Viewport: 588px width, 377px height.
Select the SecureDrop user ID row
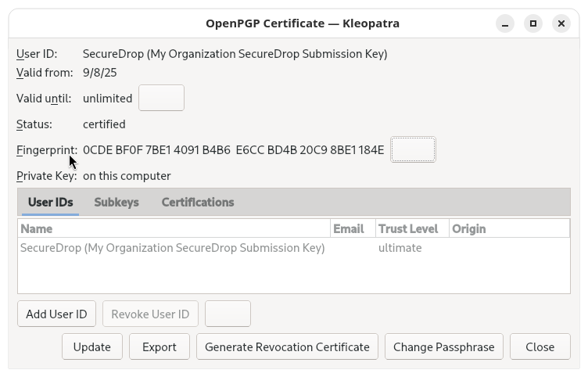point(172,248)
